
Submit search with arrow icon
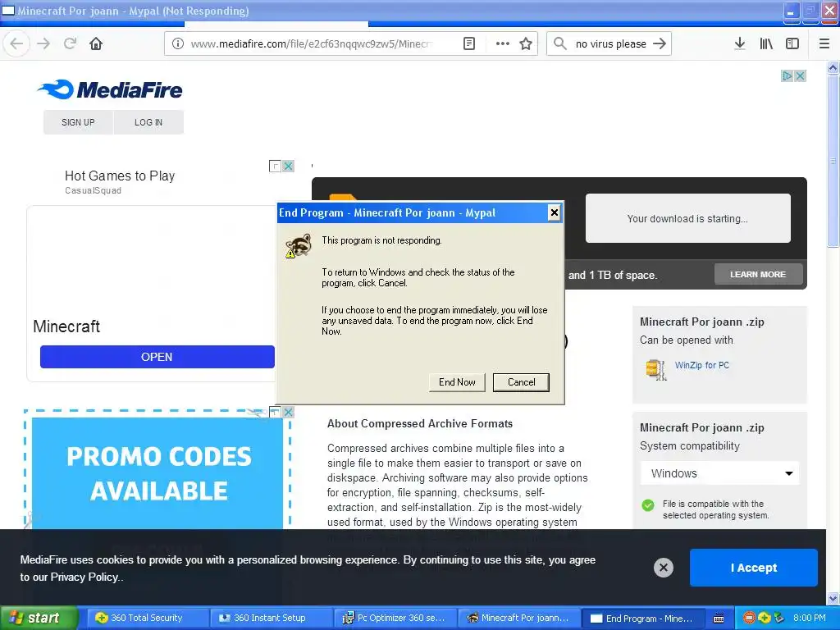click(660, 43)
